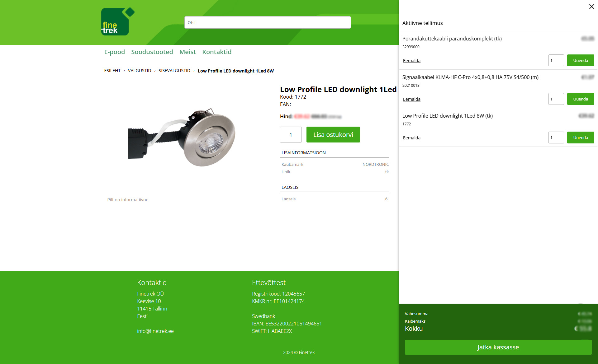Open the Kontaktid navigation link

click(x=217, y=52)
